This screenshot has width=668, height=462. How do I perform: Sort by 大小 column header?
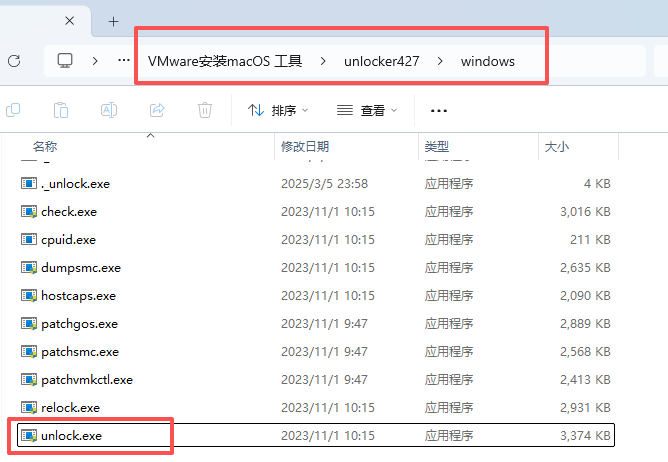point(556,147)
